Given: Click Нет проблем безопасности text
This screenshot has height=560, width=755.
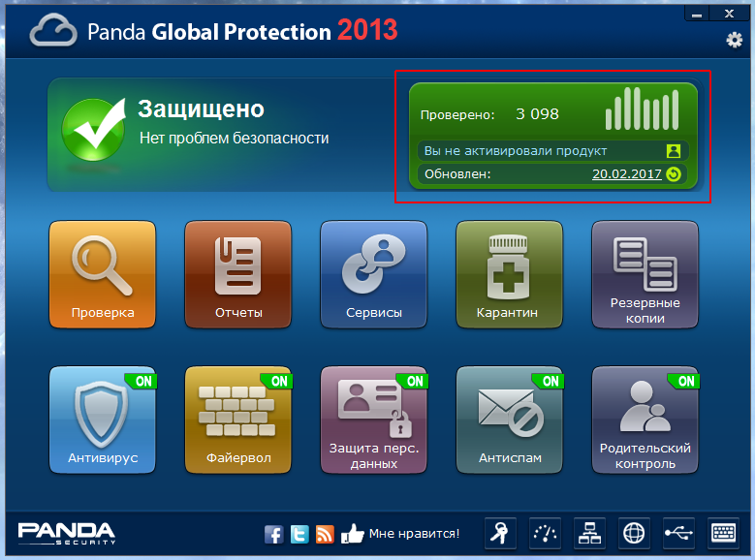Looking at the screenshot, I should [x=234, y=139].
